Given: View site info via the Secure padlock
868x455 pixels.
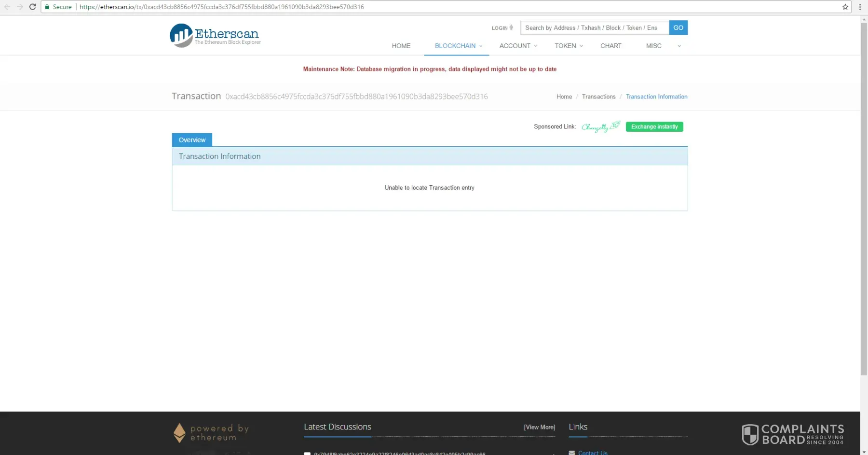Looking at the screenshot, I should (x=47, y=7).
